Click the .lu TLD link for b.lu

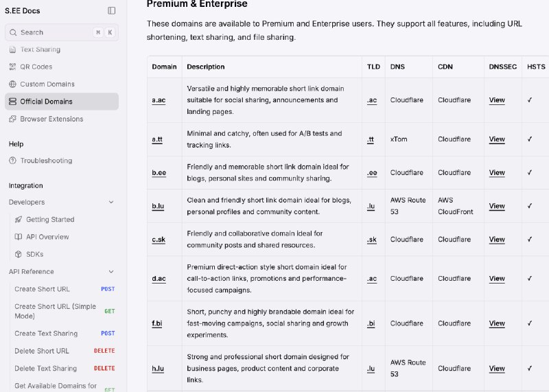[371, 206]
